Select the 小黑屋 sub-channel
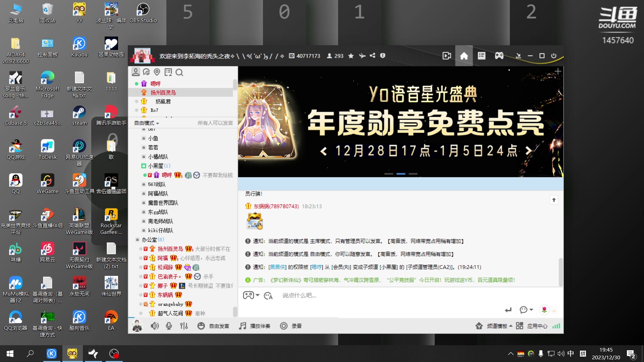644x362 pixels. click(x=156, y=166)
